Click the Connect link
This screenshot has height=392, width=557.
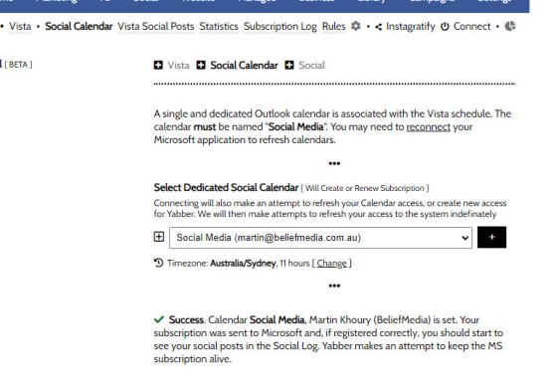coord(471,26)
